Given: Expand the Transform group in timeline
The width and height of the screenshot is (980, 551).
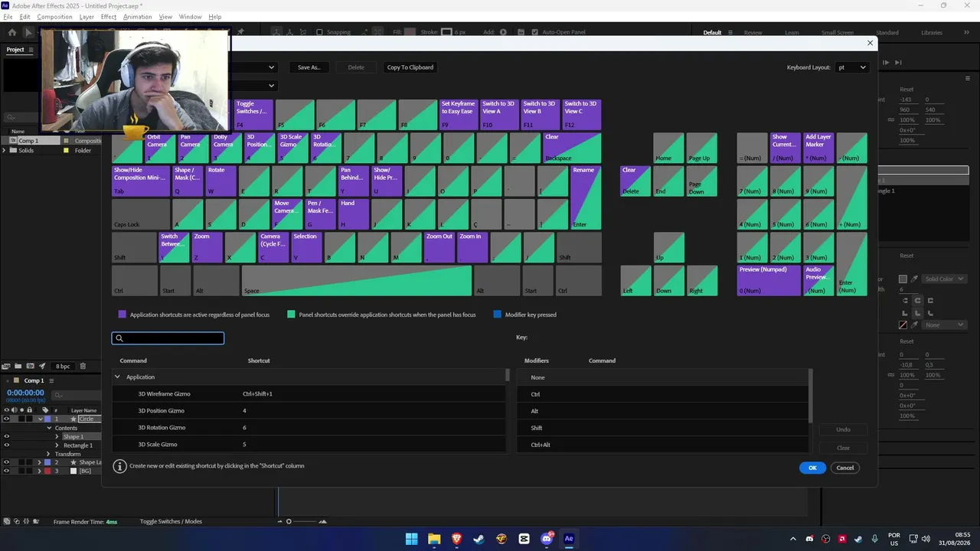Looking at the screenshot, I should coord(48,454).
